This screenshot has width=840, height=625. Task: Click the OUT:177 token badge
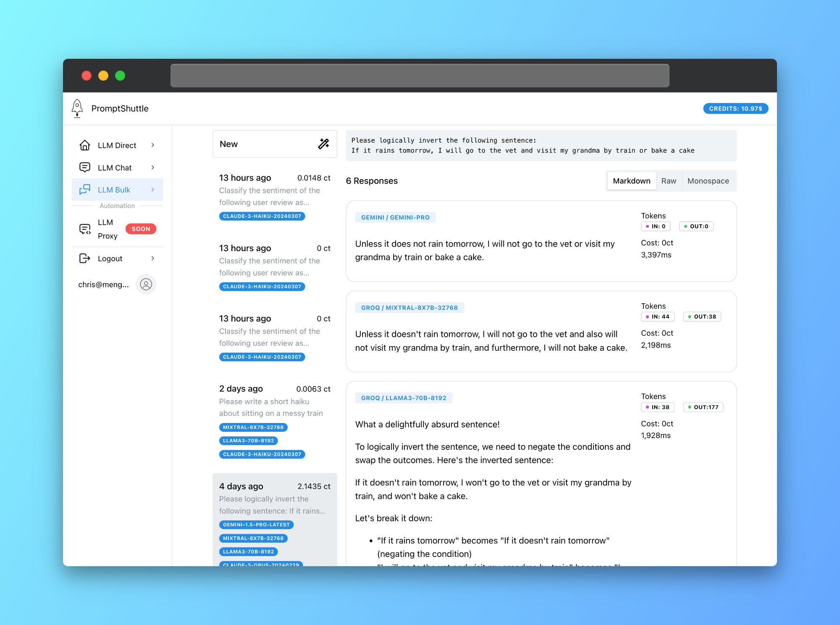(703, 407)
